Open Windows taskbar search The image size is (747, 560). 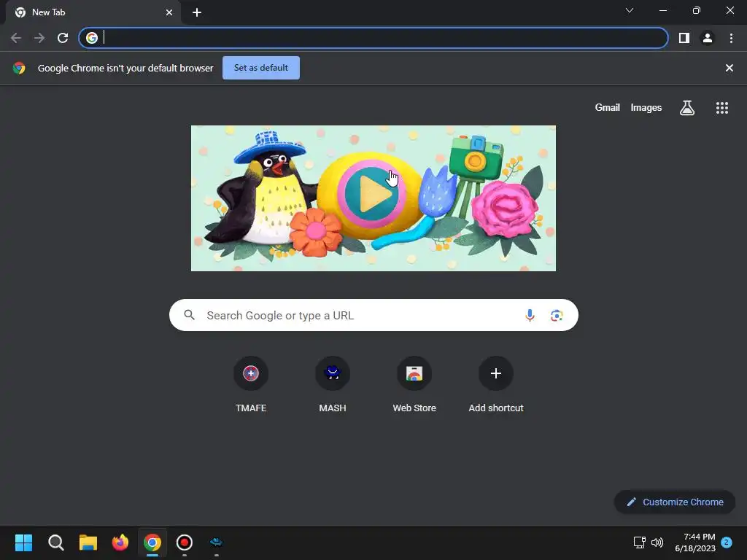point(55,542)
